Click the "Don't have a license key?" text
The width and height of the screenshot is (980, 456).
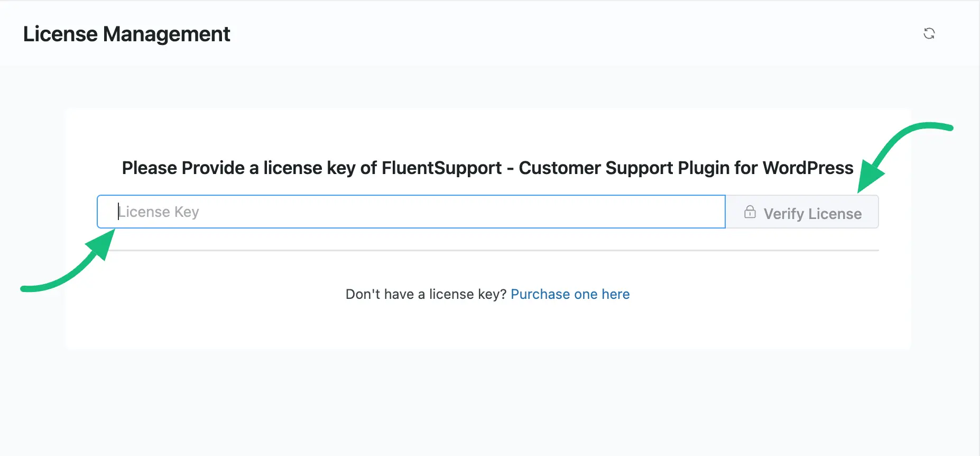point(426,294)
